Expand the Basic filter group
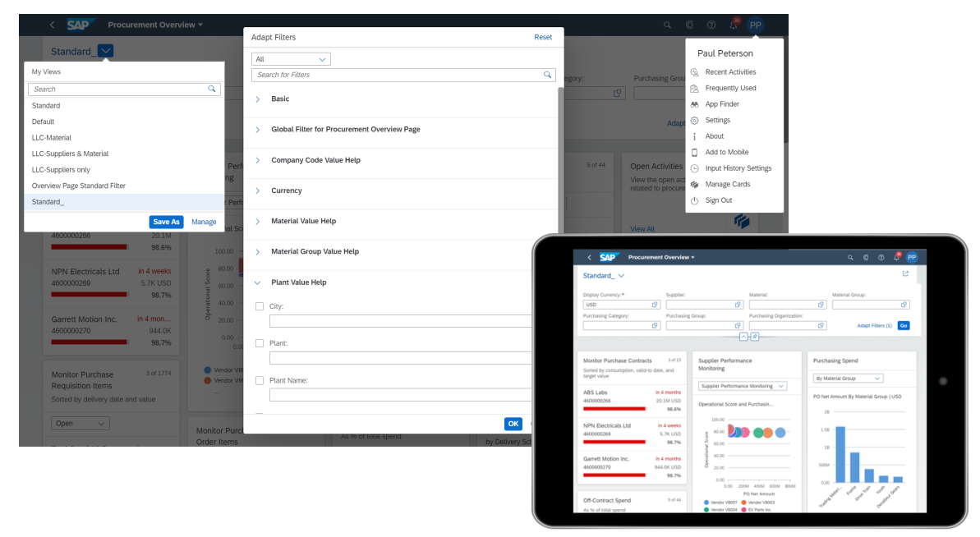The height and width of the screenshot is (537, 980). pos(258,99)
